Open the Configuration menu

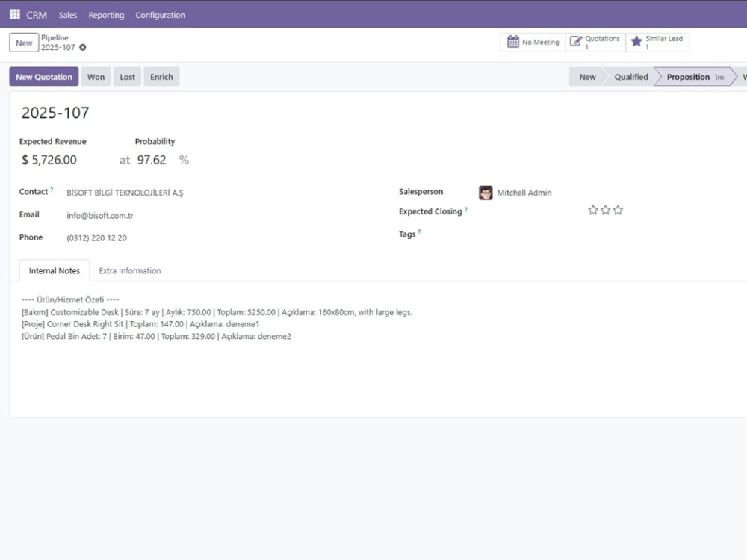coord(160,15)
